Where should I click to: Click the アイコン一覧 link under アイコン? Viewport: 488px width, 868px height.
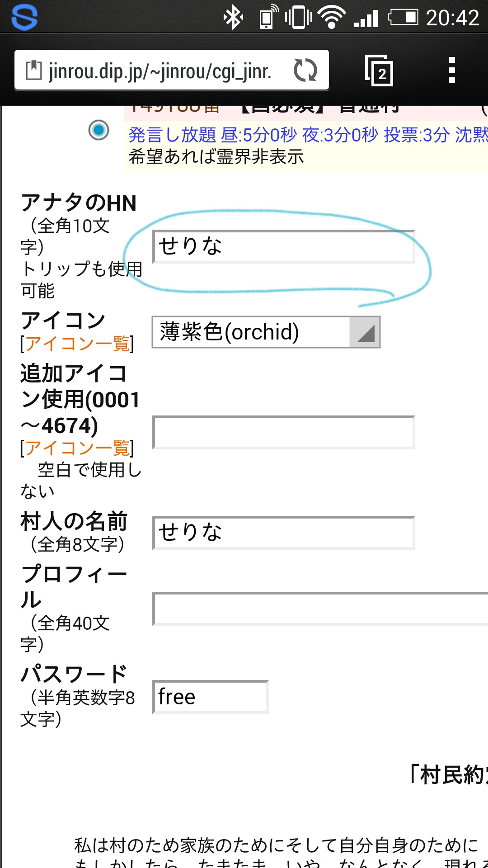pyautogui.click(x=77, y=344)
